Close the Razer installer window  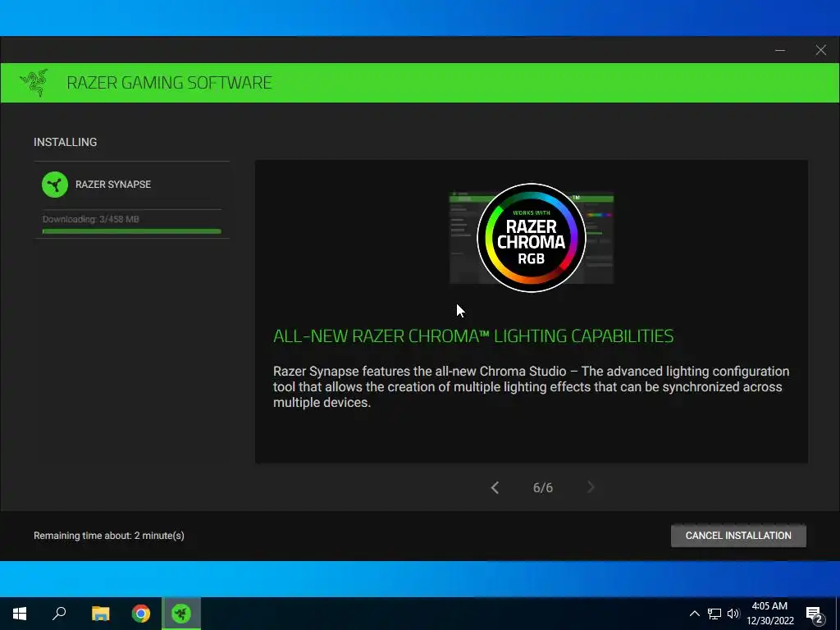tap(820, 50)
